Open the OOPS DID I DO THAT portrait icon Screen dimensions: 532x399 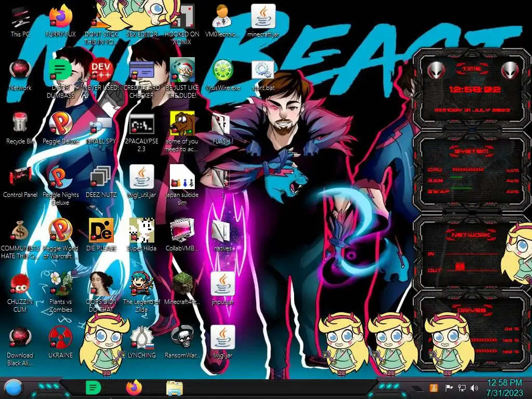pos(101,292)
